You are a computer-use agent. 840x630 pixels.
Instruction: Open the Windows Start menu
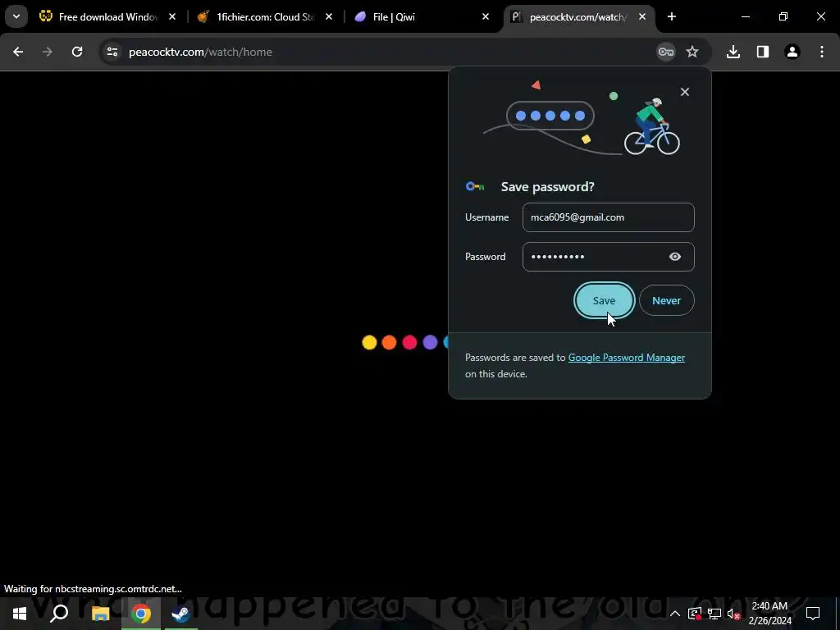point(20,614)
